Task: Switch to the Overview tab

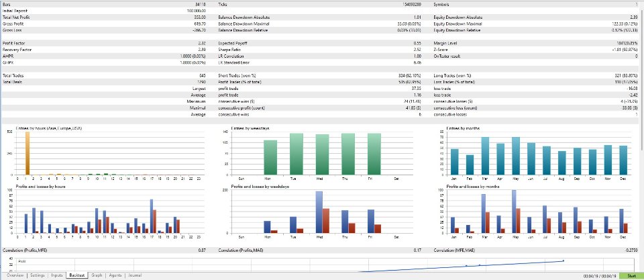Action: click(x=15, y=275)
